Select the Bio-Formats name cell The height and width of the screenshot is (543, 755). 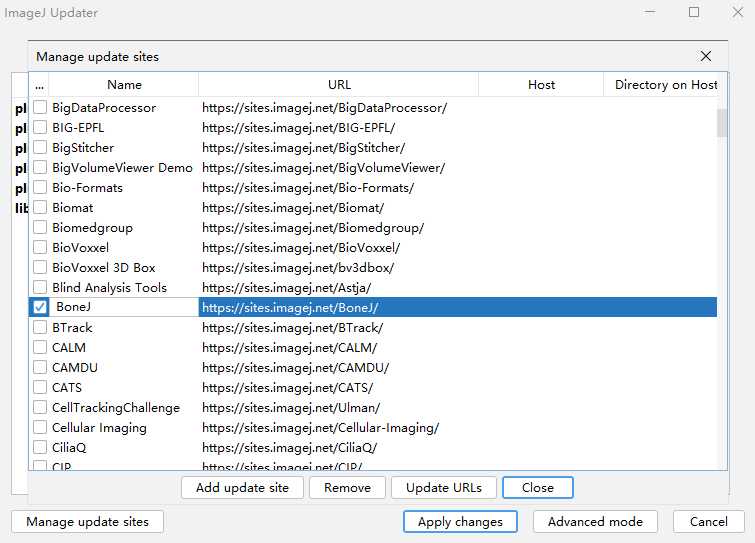coord(123,187)
